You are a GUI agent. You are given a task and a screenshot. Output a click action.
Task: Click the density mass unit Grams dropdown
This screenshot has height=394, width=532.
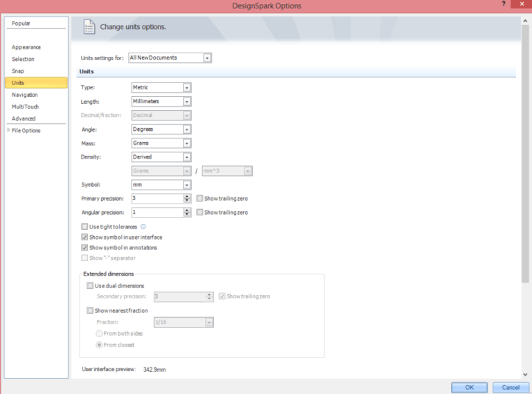(x=161, y=171)
